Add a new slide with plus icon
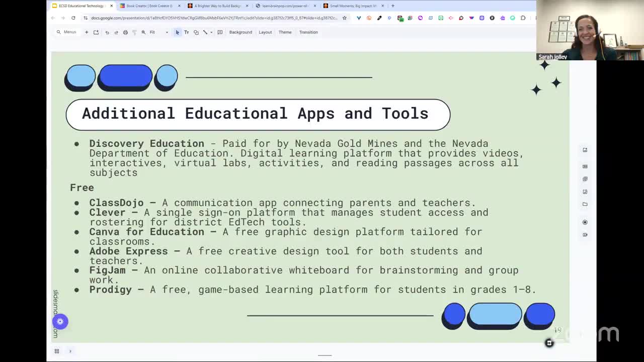This screenshot has height=362, width=644. coord(87,32)
